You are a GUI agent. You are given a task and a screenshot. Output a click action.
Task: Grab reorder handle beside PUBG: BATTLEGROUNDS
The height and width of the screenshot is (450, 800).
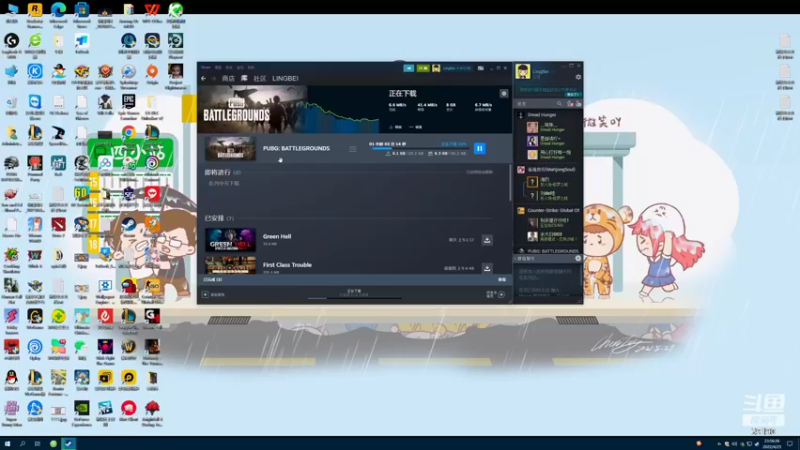point(353,148)
